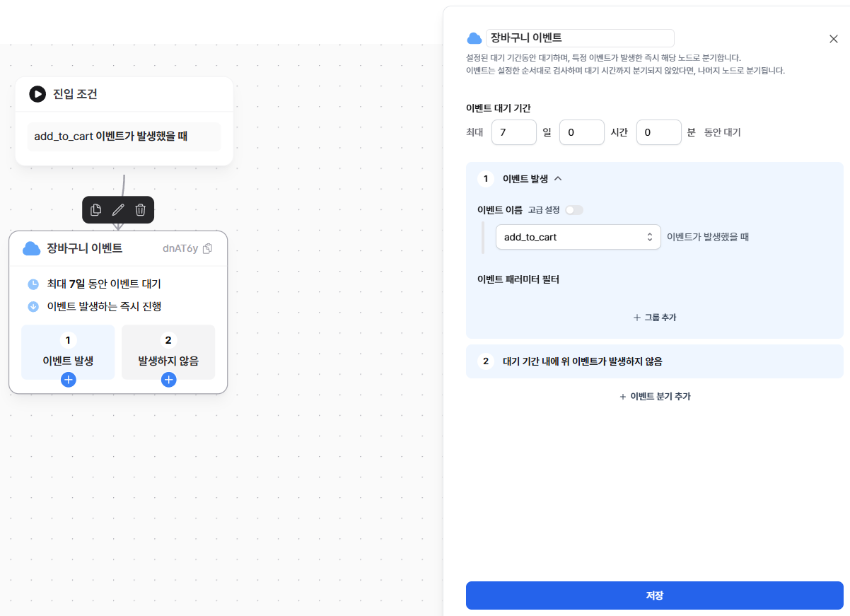Click 진입 조건 node title
Screen dimensions: 850x616
tap(75, 94)
